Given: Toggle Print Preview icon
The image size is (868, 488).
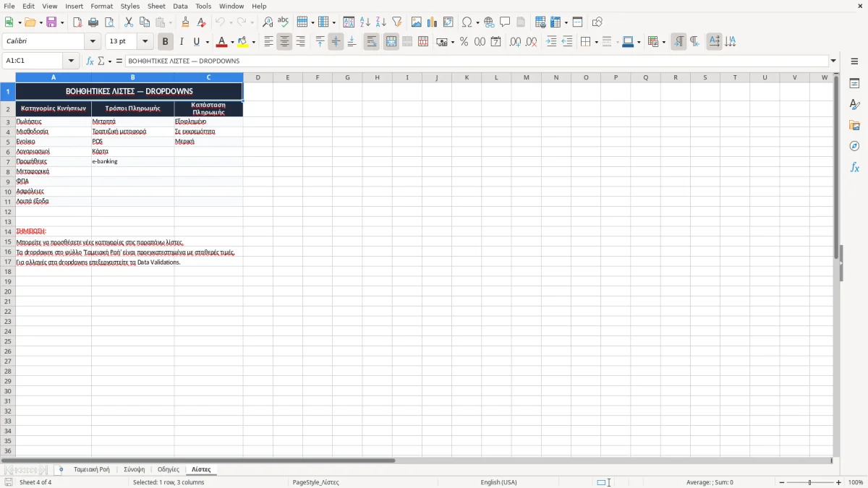Looking at the screenshot, I should [109, 22].
